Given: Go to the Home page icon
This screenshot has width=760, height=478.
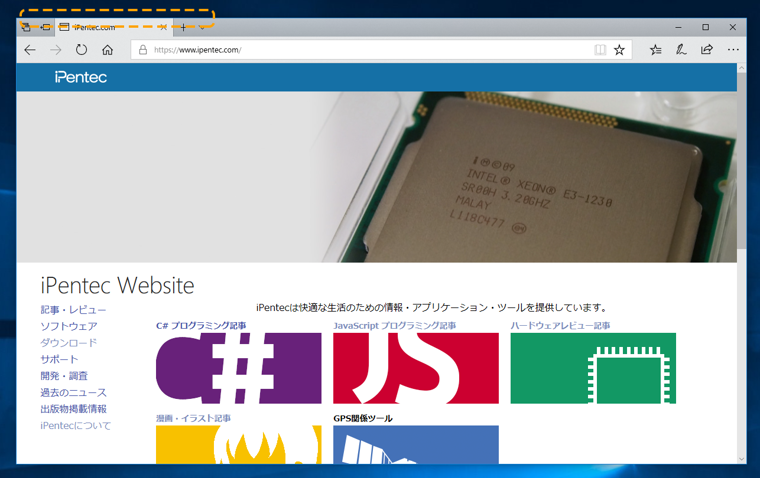Looking at the screenshot, I should [107, 50].
